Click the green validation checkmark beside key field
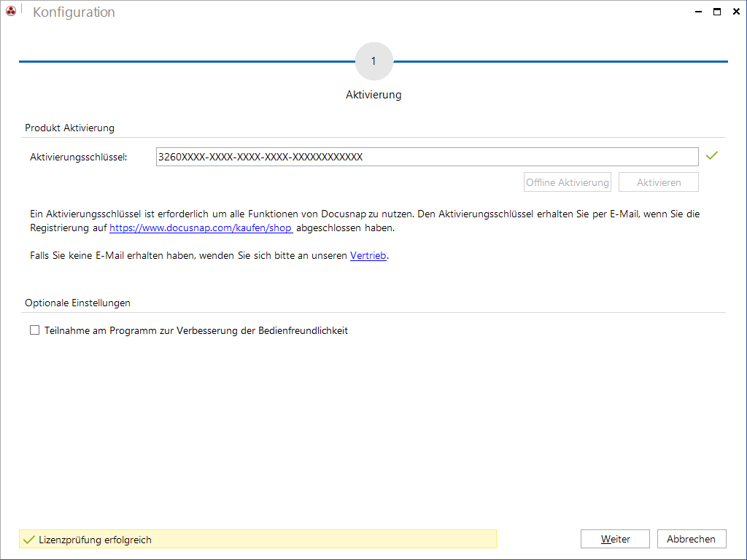Image resolution: width=747 pixels, height=560 pixels. (x=712, y=156)
